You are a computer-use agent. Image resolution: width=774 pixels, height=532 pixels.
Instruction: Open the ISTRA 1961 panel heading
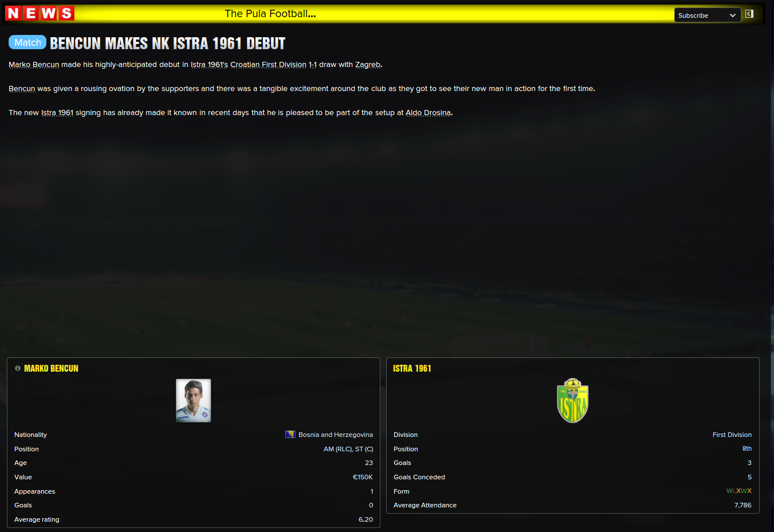coord(412,368)
